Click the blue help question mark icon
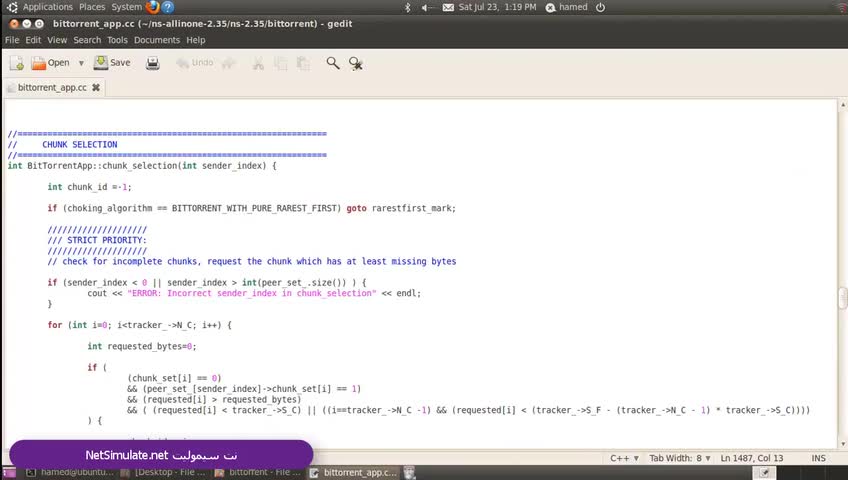848x480 pixels. tap(168, 7)
